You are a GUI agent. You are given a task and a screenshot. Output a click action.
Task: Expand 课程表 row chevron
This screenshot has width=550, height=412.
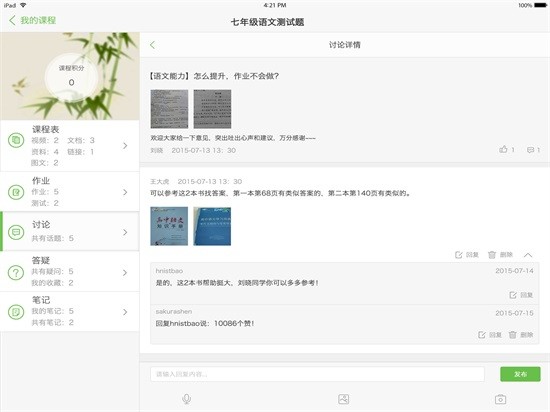click(x=125, y=146)
